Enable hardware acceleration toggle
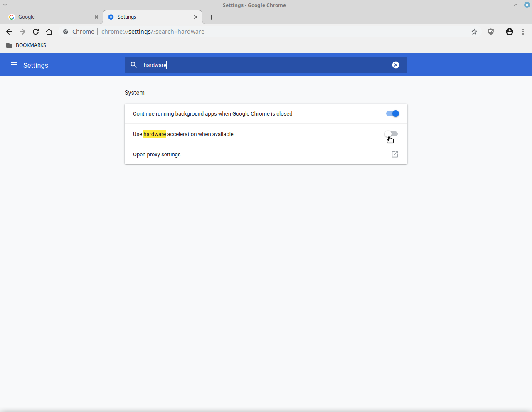The width and height of the screenshot is (532, 412). coord(391,134)
